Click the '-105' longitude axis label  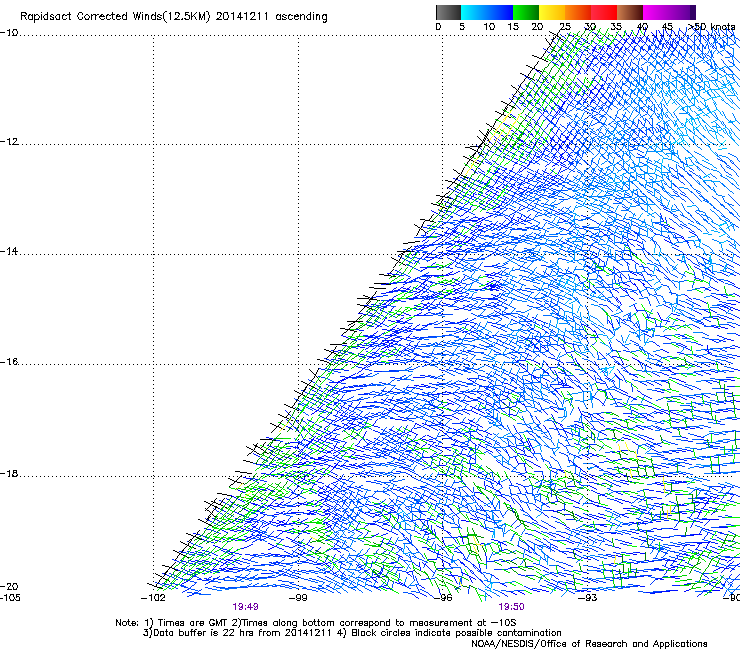coord(10,598)
